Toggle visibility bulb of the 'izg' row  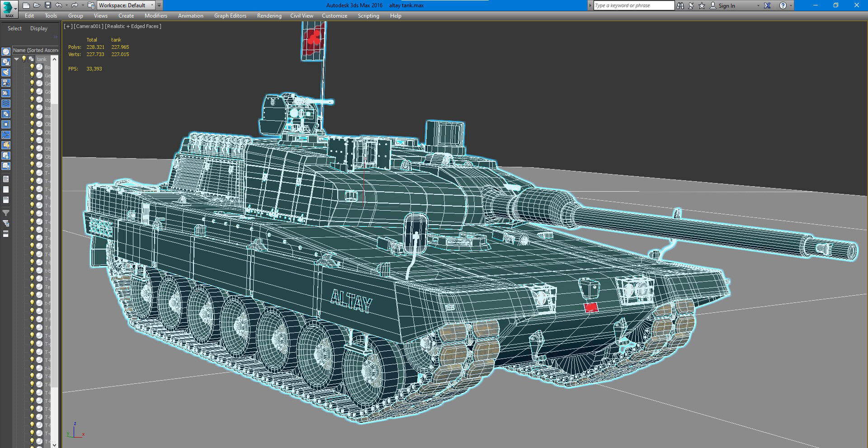pyautogui.click(x=32, y=99)
